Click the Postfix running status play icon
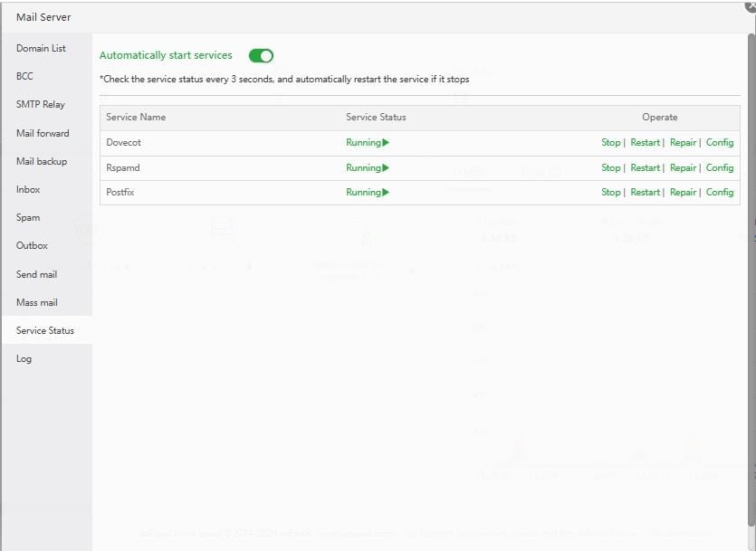Image resolution: width=756 pixels, height=551 pixels. (386, 192)
